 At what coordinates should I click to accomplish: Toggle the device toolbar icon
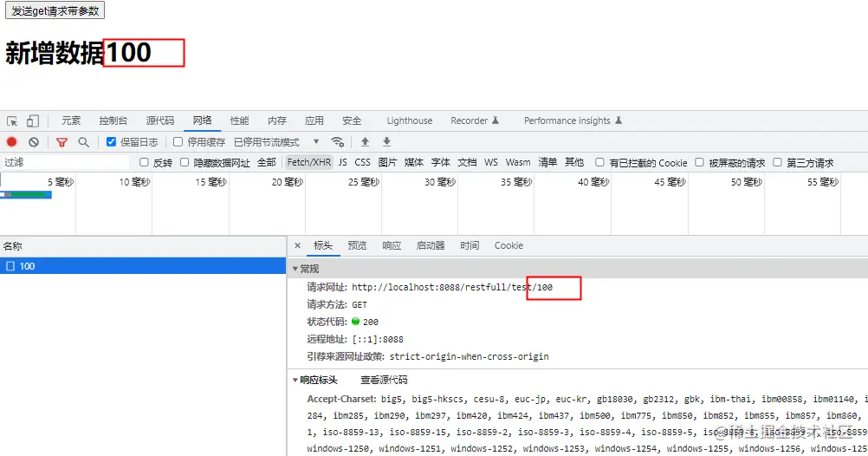(33, 121)
